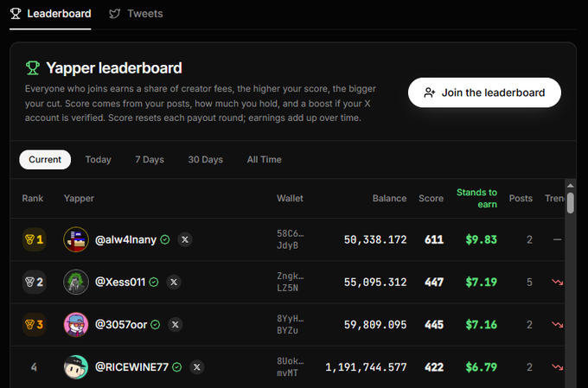Image resolution: width=588 pixels, height=388 pixels.
Task: Click verified badge next to @alw4lnany
Action: point(165,239)
